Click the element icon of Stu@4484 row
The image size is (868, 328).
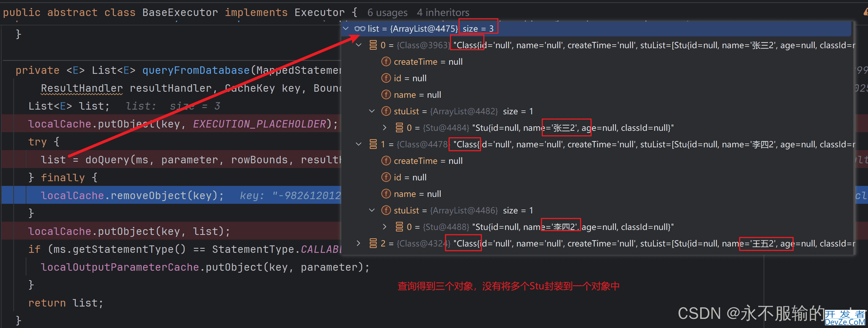coord(399,128)
